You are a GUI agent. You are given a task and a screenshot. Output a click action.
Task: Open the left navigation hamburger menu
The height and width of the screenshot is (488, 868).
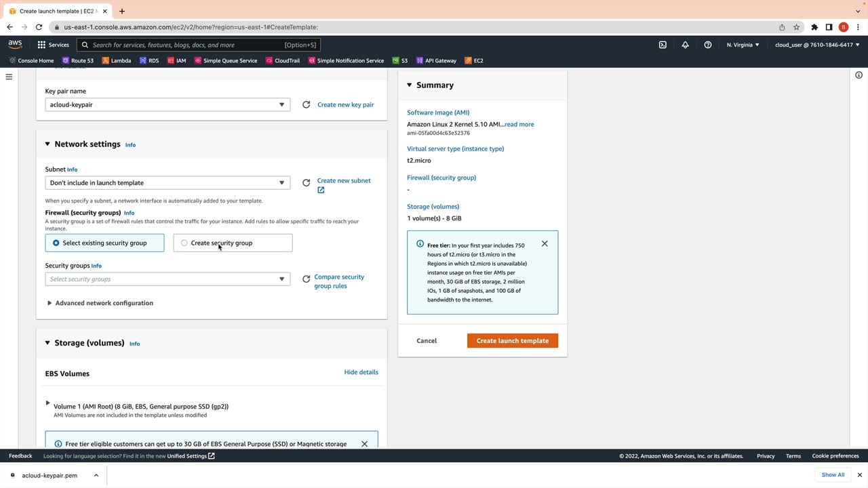(x=9, y=77)
